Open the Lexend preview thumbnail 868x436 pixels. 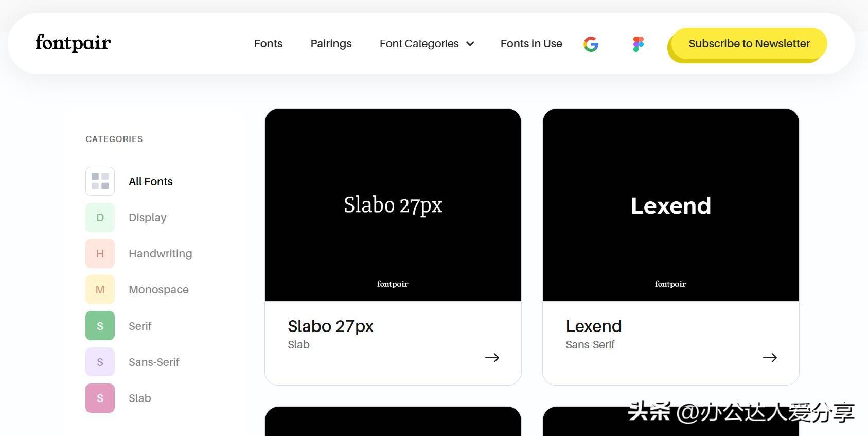[670, 204]
